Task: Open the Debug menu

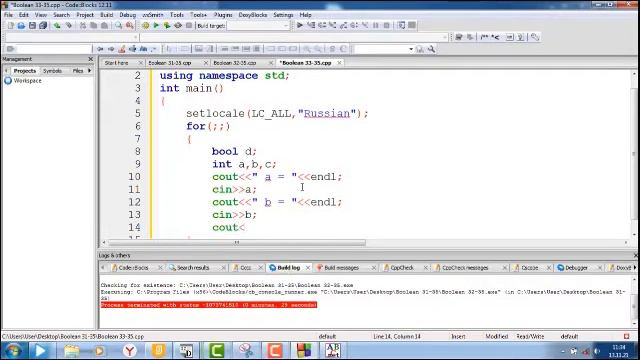Action: pyautogui.click(x=127, y=15)
